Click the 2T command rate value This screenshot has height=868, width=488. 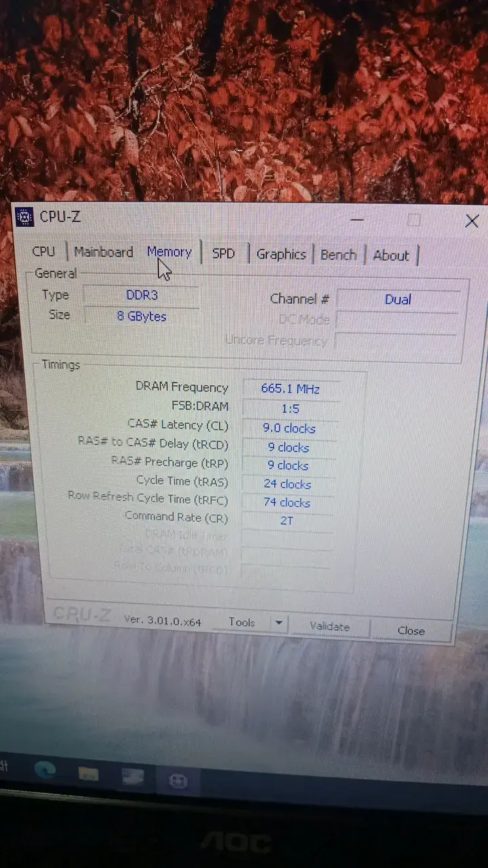pos(287,521)
